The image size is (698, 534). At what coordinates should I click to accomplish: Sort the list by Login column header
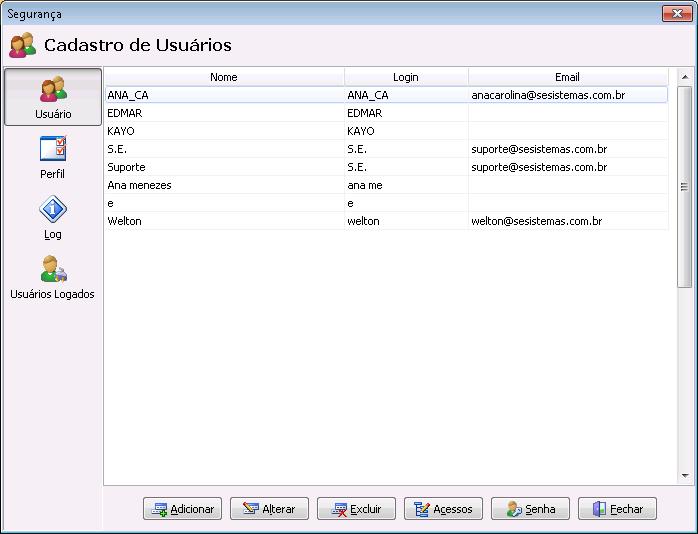(406, 77)
